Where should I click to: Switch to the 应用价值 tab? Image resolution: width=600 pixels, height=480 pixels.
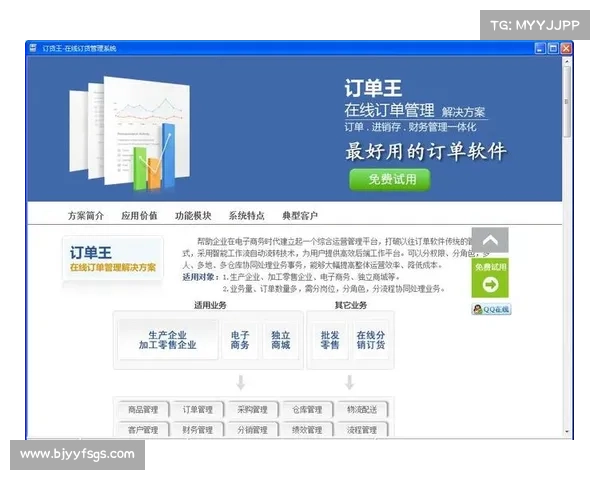coord(139,216)
